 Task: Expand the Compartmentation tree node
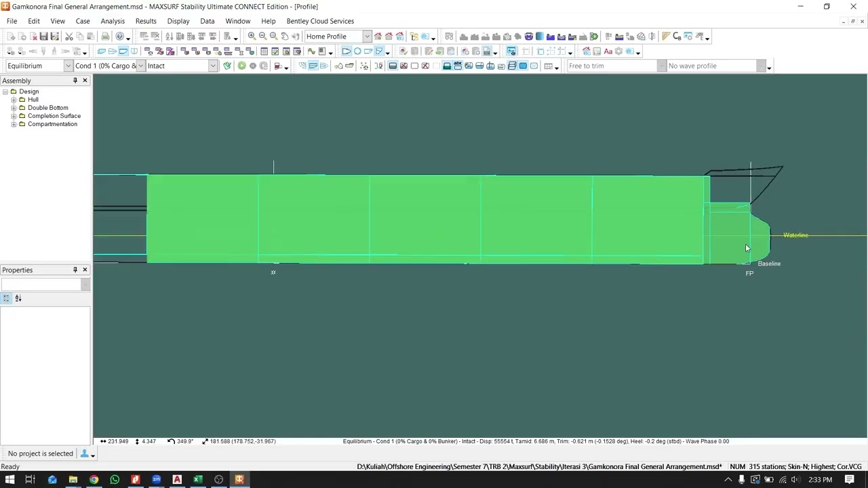coord(14,124)
